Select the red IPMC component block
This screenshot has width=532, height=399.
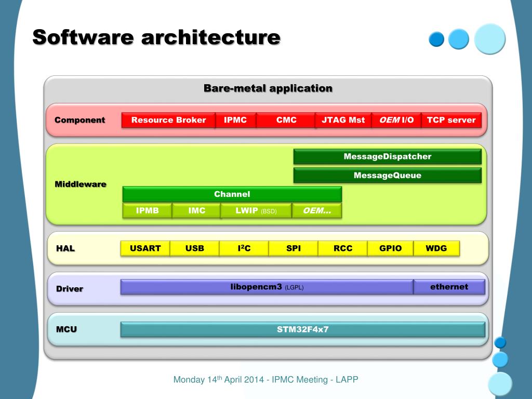click(235, 120)
